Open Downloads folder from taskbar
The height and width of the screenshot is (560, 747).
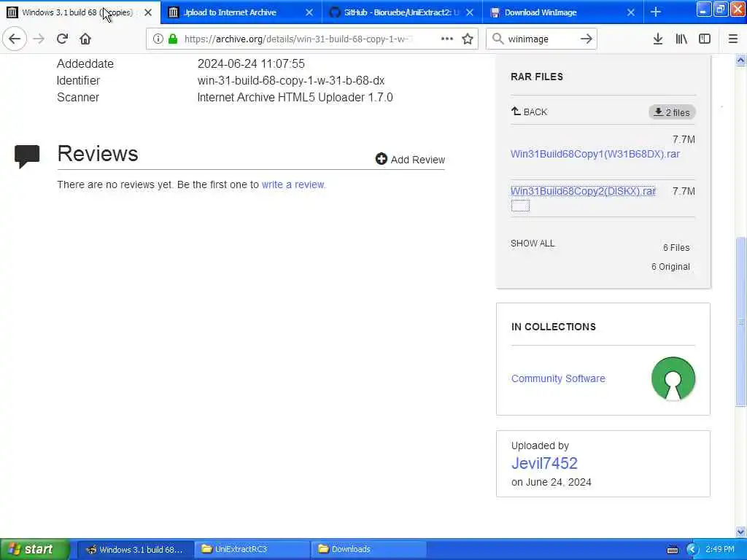pyautogui.click(x=368, y=549)
